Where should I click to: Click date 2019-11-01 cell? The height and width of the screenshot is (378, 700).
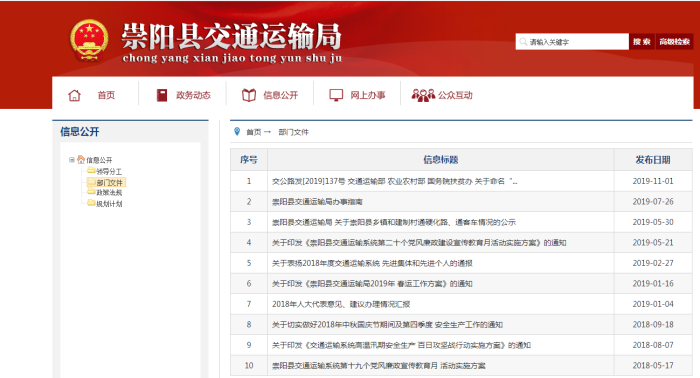[653, 181]
